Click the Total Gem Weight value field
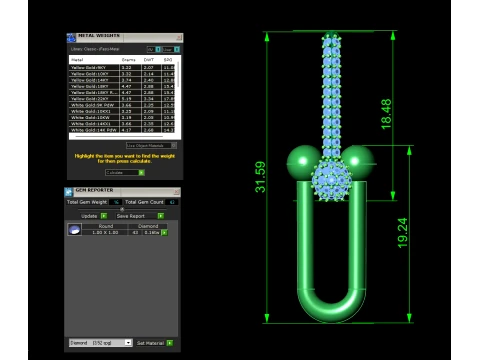This screenshot has height=360, width=480. click(x=116, y=202)
